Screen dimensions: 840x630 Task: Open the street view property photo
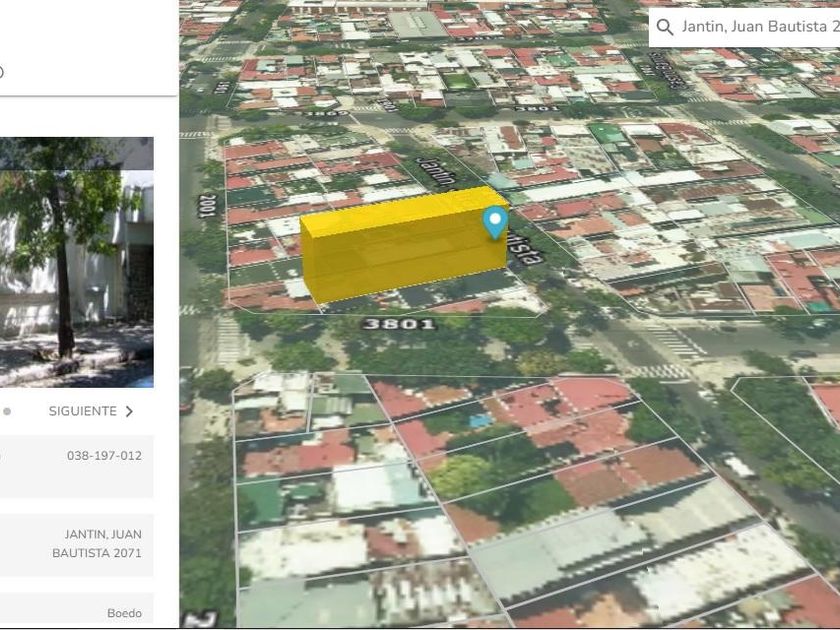click(x=77, y=262)
